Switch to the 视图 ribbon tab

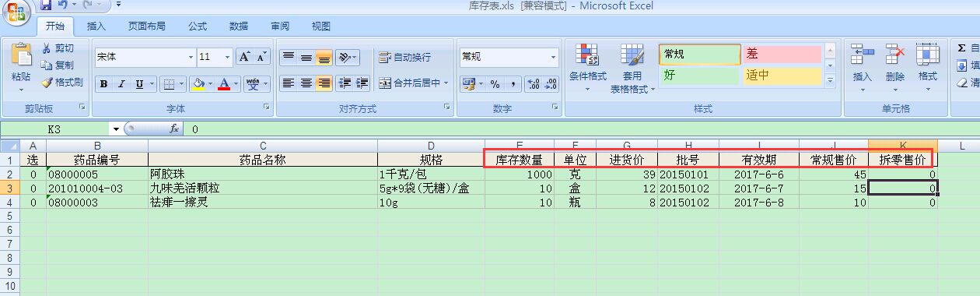pyautogui.click(x=320, y=26)
